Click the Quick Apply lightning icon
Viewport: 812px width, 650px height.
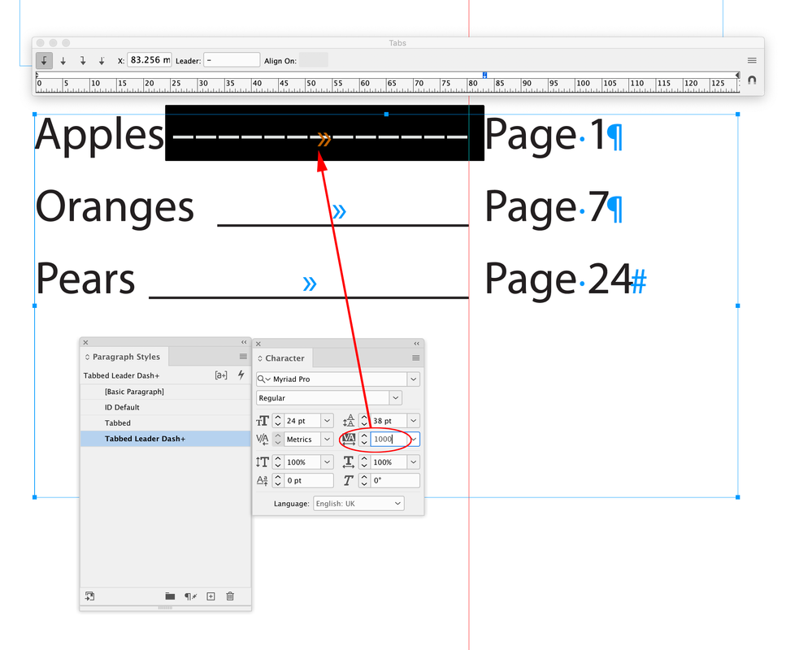pos(241,375)
